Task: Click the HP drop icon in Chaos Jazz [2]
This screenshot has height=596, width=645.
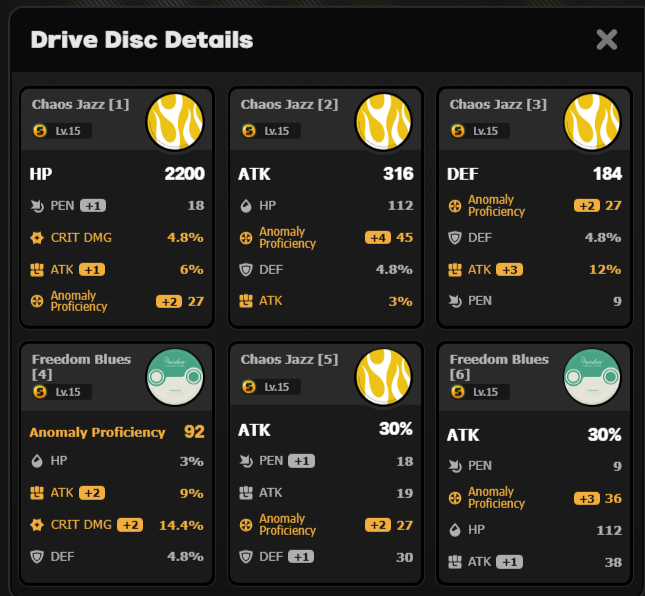Action: click(x=246, y=206)
